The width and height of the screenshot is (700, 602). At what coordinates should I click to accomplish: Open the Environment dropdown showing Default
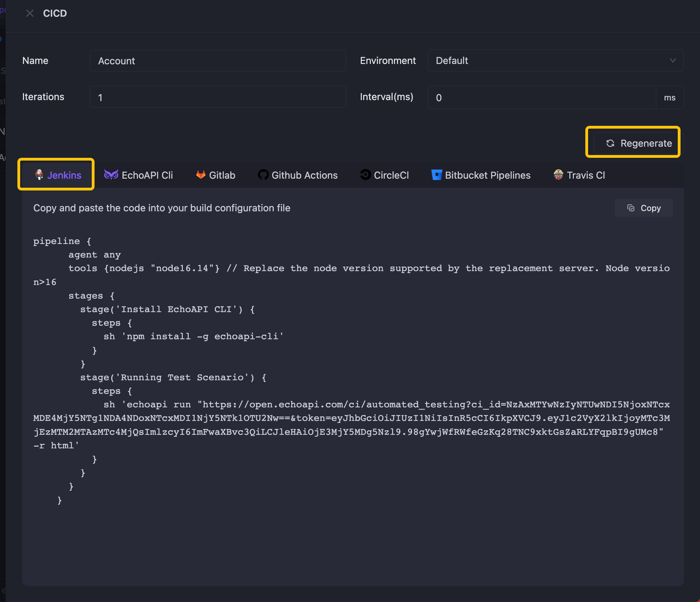click(555, 61)
